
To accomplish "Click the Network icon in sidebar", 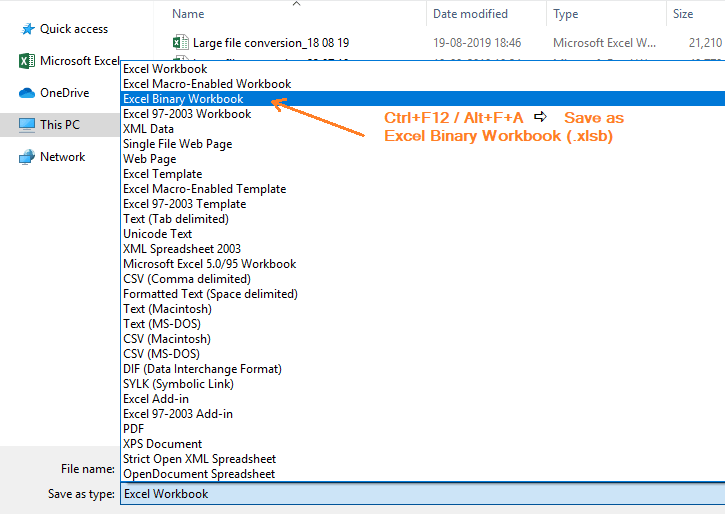I will pyautogui.click(x=27, y=157).
